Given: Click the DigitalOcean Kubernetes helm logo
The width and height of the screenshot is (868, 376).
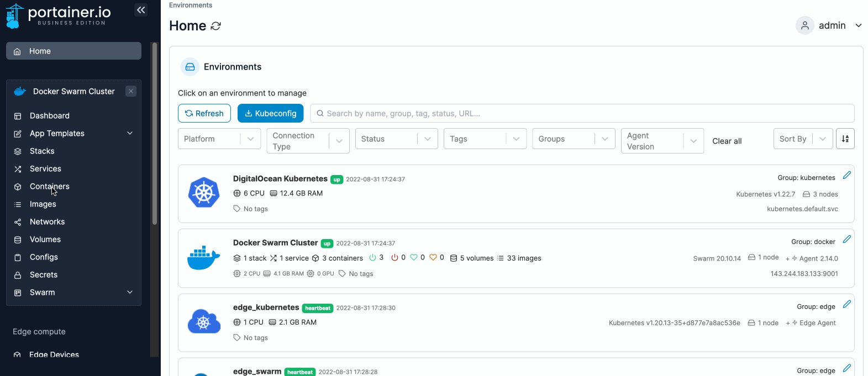Looking at the screenshot, I should [203, 193].
